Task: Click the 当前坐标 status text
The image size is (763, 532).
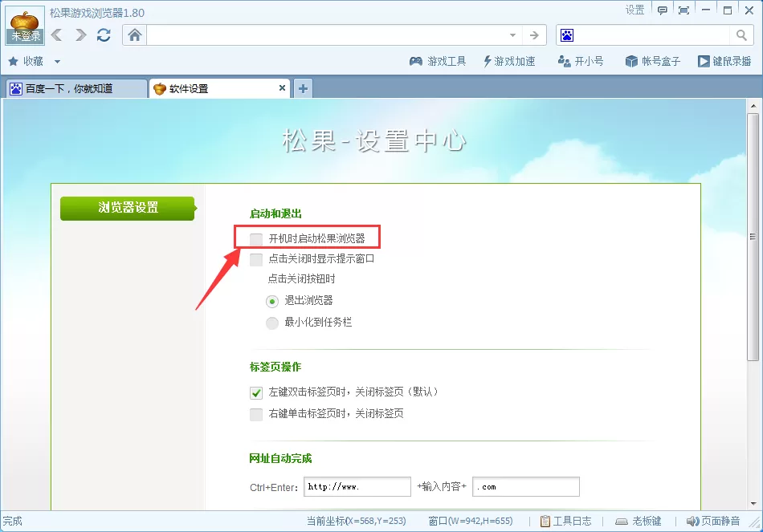Action: tap(356, 522)
